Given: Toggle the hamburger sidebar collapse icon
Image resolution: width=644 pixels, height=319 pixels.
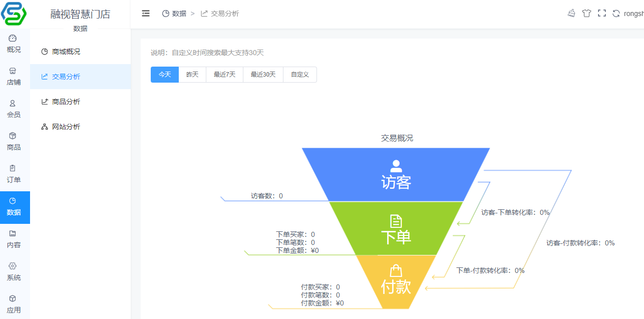Looking at the screenshot, I should (x=146, y=14).
